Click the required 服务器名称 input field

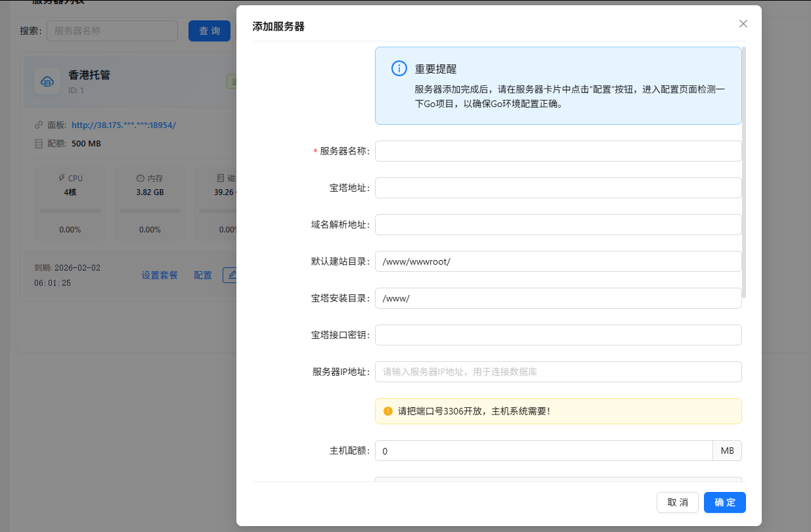click(557, 150)
